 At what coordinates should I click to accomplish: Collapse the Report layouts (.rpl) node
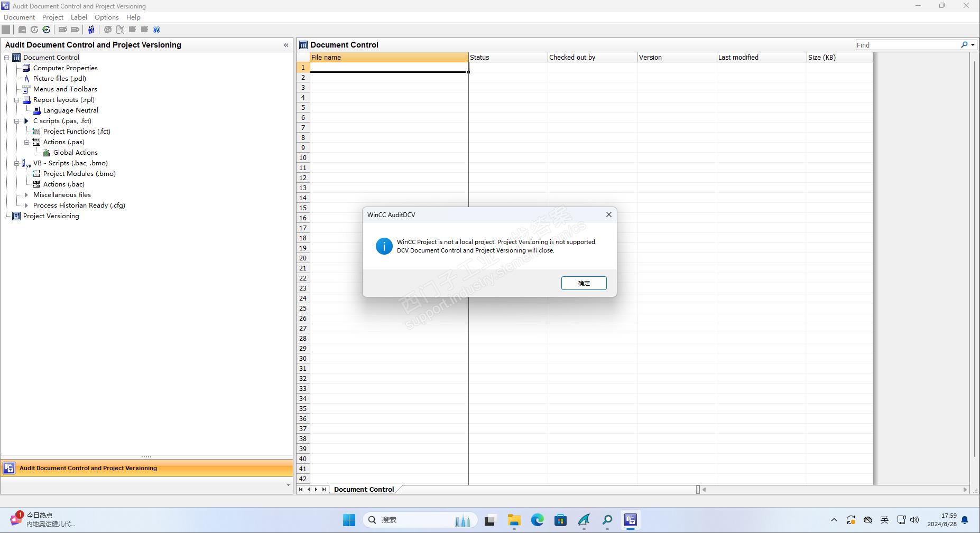tap(17, 100)
